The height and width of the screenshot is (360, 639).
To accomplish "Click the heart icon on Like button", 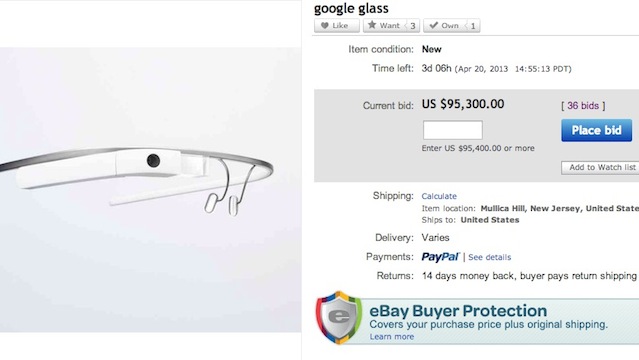I will click(324, 26).
